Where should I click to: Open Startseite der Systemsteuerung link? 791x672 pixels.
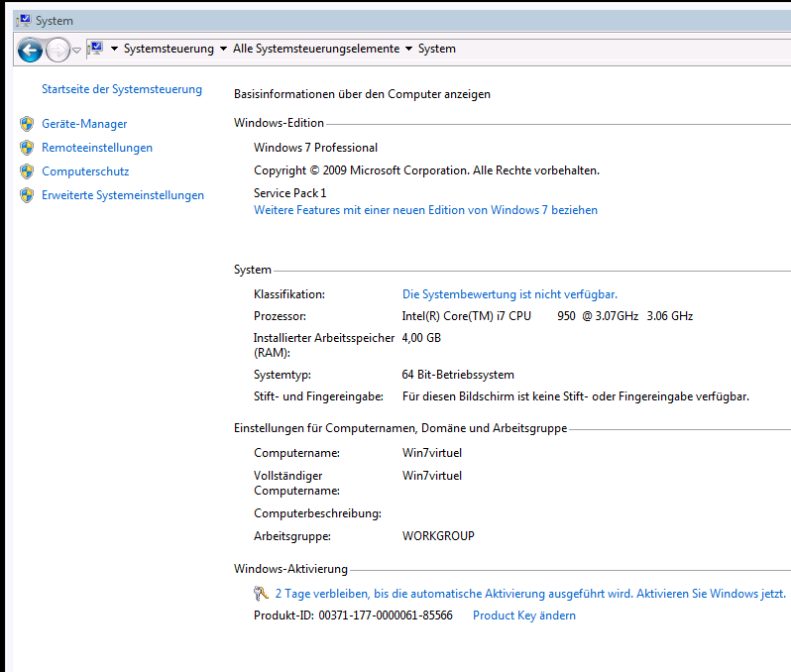pyautogui.click(x=122, y=89)
